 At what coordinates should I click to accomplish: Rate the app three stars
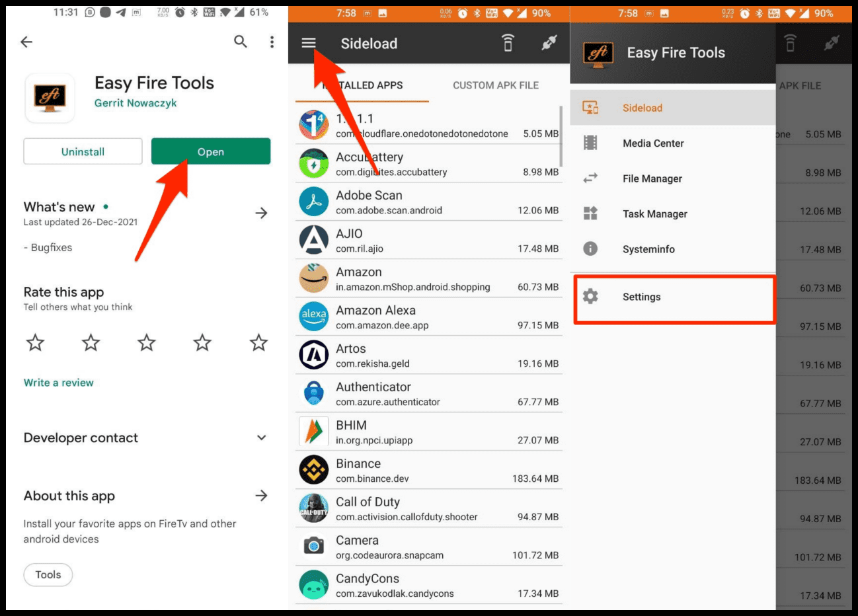147,342
